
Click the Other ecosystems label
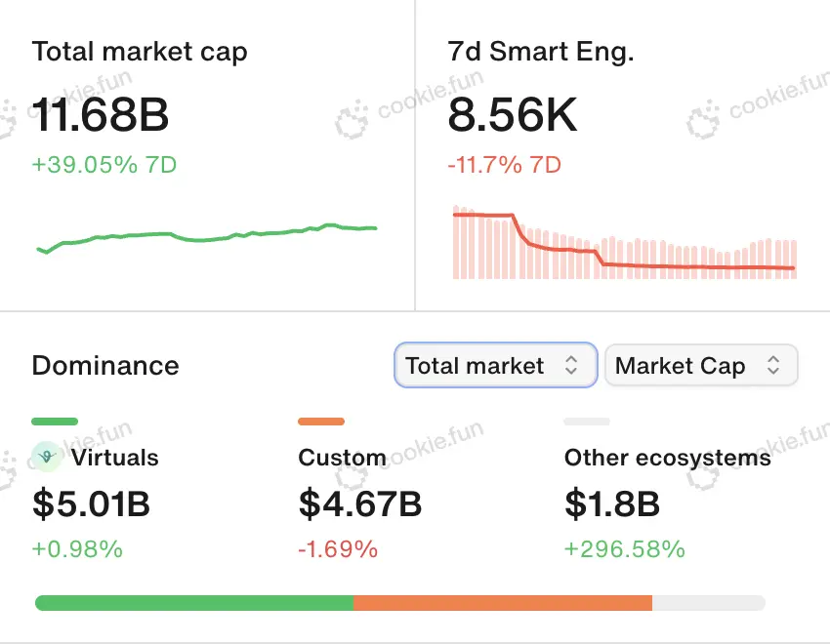pos(668,458)
